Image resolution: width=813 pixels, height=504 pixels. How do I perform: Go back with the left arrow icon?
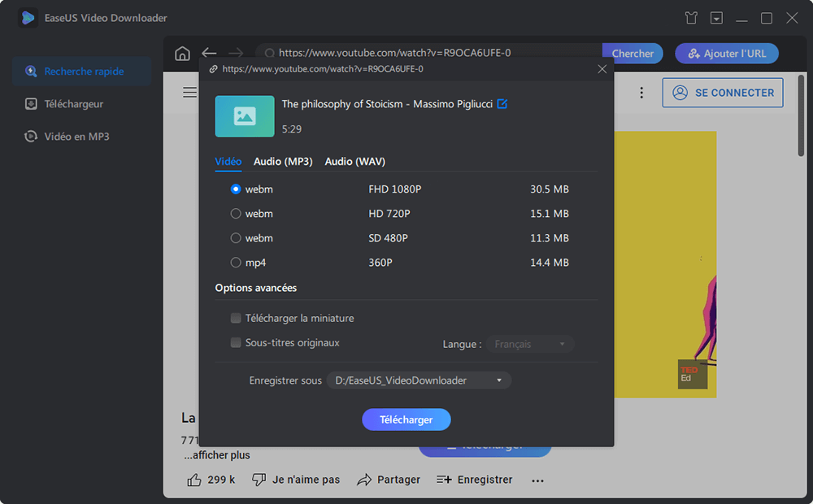209,53
